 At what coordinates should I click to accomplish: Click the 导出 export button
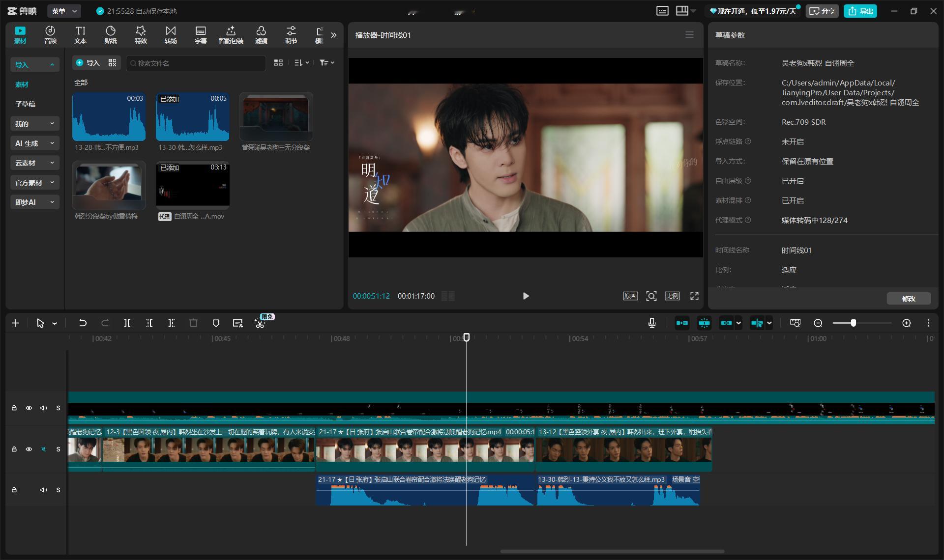point(860,11)
